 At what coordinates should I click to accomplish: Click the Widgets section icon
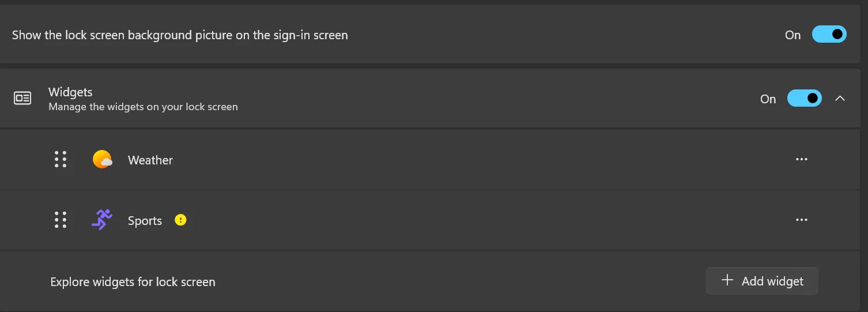(x=22, y=99)
